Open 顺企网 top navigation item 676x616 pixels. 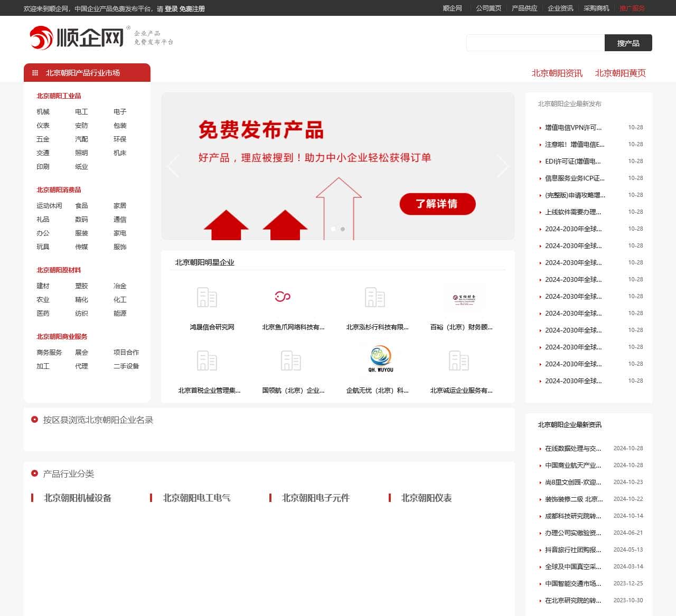coord(452,8)
